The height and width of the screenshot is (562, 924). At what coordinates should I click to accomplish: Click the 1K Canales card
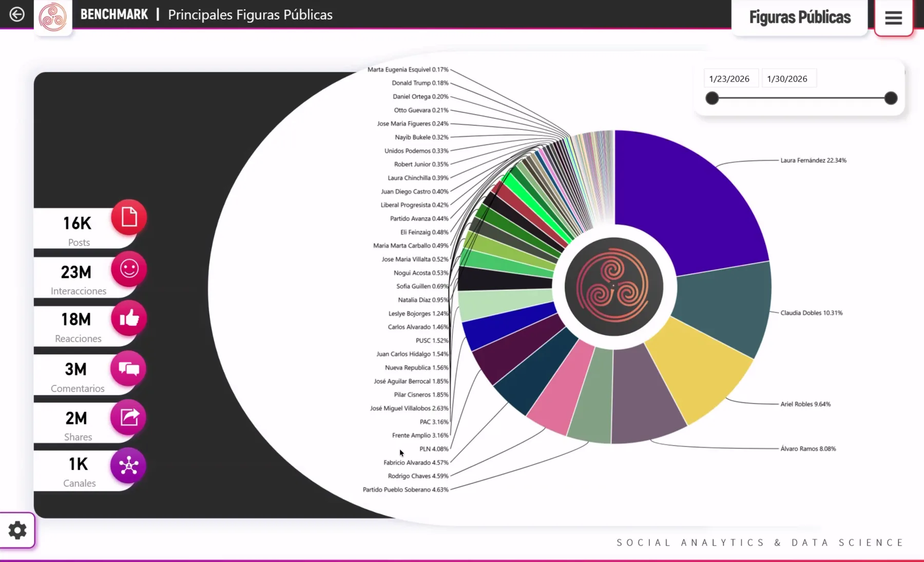77,471
